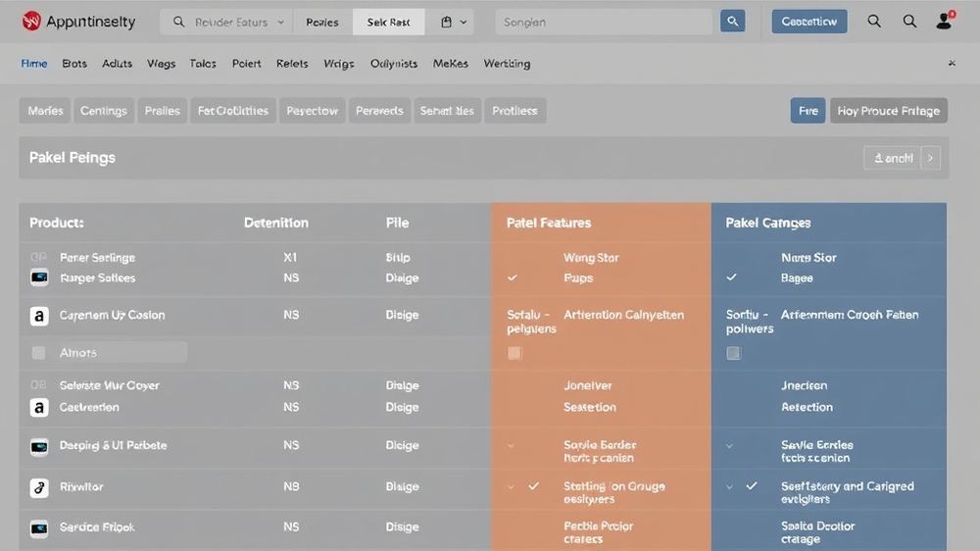
Task: Click the X1 value for Pener Sarlinge
Action: [290, 257]
